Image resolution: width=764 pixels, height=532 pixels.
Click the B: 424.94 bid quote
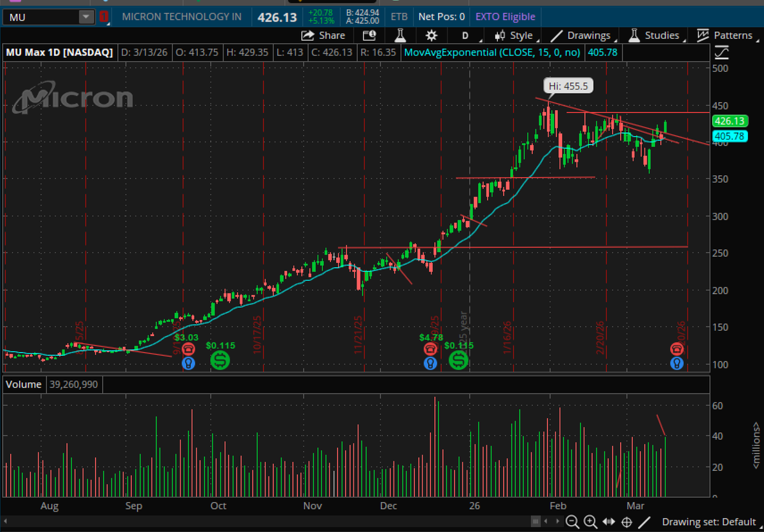(x=363, y=12)
